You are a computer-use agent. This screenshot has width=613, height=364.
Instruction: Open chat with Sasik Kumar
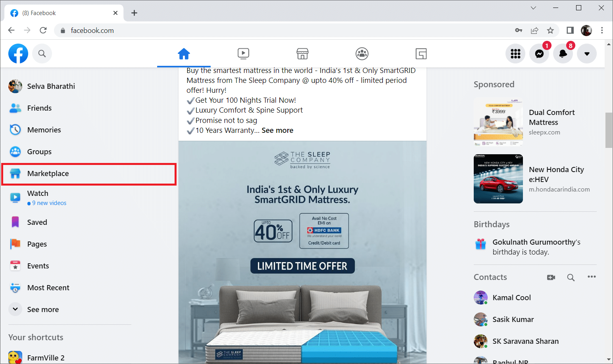535,320
